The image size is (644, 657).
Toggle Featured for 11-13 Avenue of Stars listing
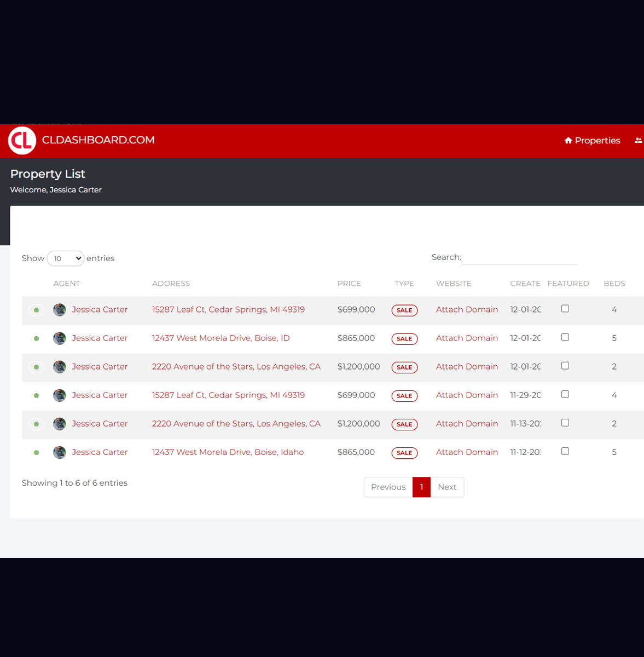click(565, 423)
